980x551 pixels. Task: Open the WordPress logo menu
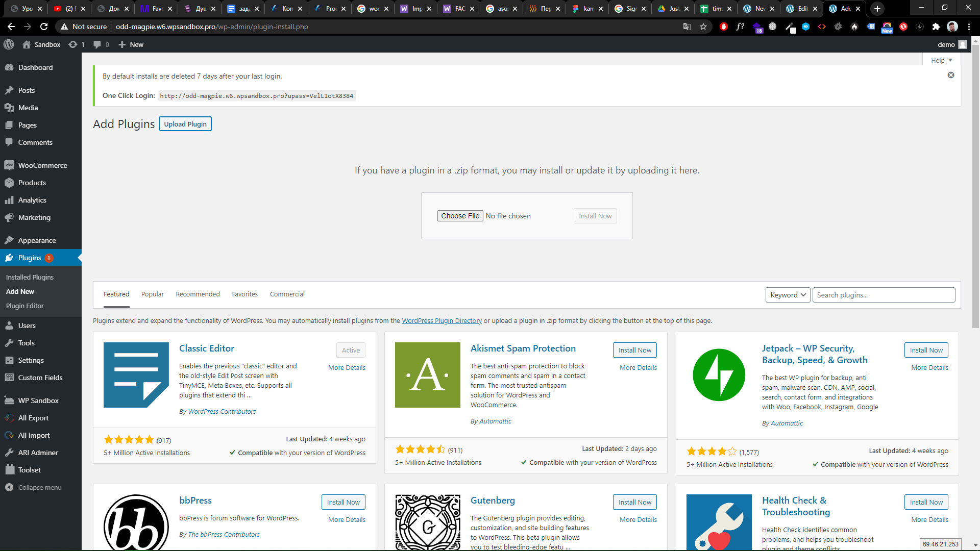9,44
